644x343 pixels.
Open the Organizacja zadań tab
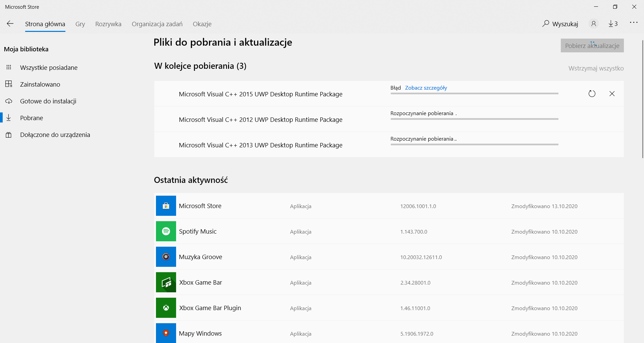pyautogui.click(x=157, y=24)
